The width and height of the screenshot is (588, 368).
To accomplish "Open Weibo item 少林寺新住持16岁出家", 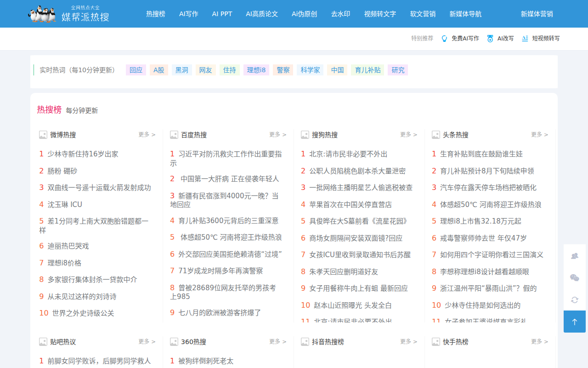I will click(83, 154).
